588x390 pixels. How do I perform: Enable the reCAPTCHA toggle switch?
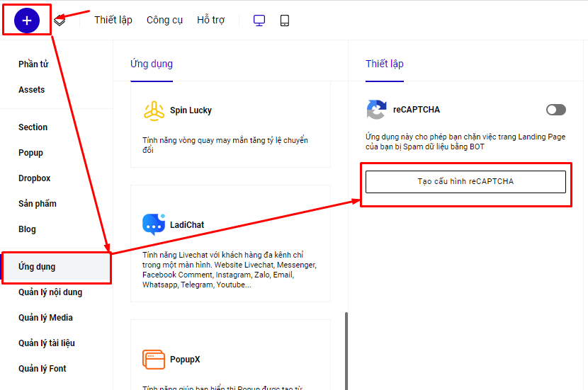pyautogui.click(x=556, y=110)
